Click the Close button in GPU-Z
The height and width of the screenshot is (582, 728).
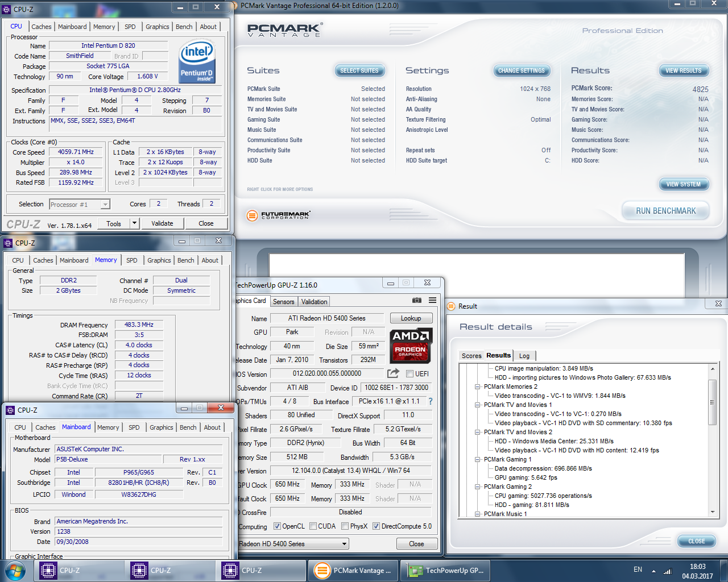pyautogui.click(x=416, y=544)
